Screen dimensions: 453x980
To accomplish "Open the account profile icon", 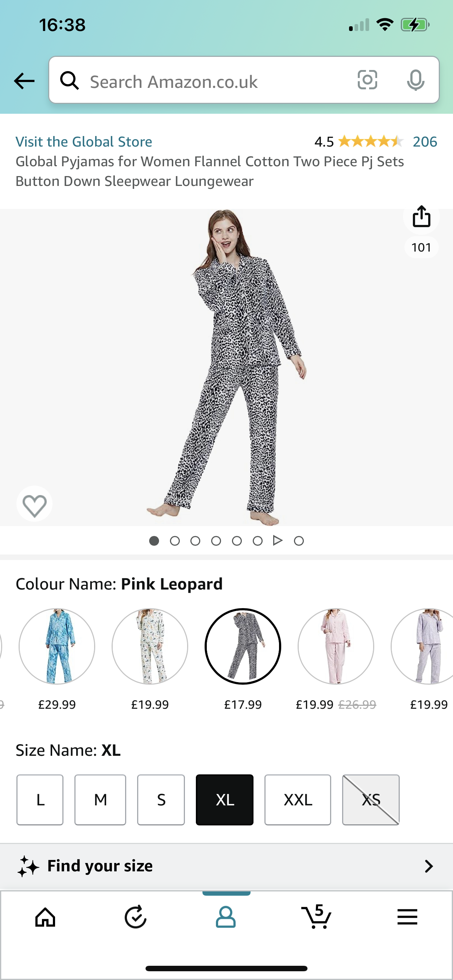I will [x=226, y=917].
